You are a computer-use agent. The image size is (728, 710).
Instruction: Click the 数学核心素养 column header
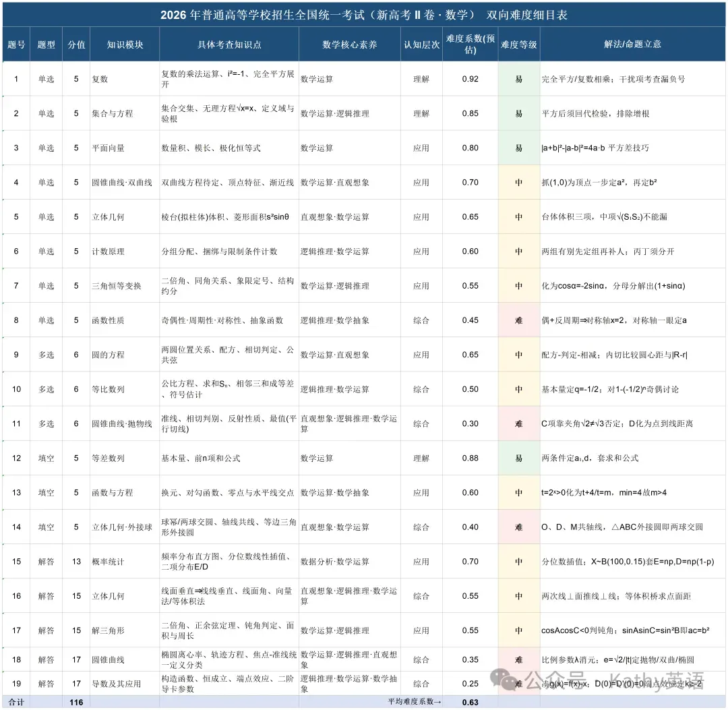point(350,45)
